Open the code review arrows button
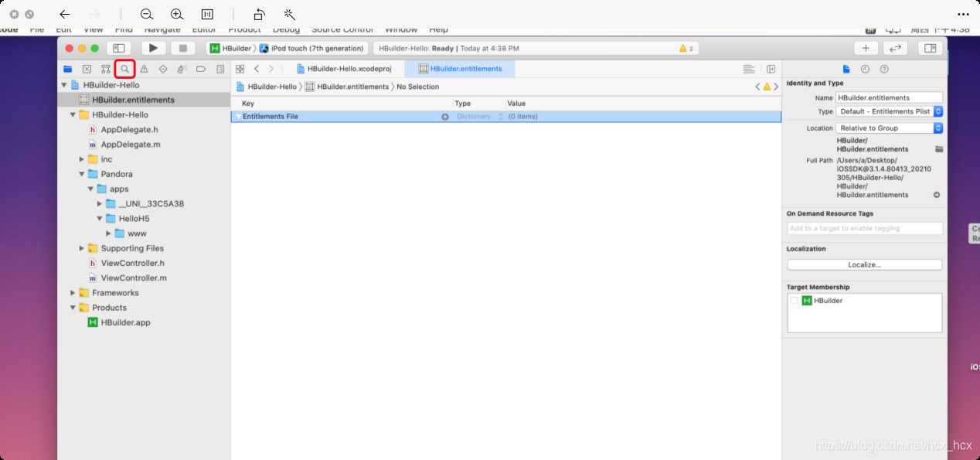Screen dimensions: 980x460 coord(895,48)
